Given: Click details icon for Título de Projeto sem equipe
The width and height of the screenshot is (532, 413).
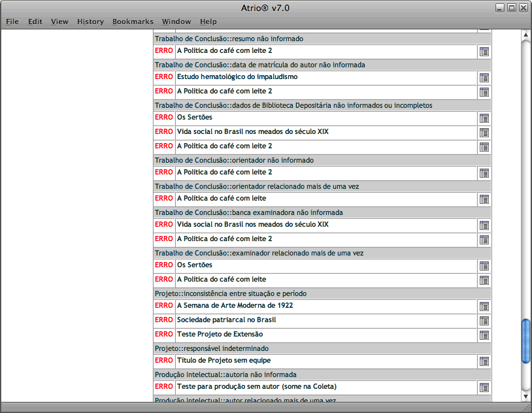Looking at the screenshot, I should (484, 361).
